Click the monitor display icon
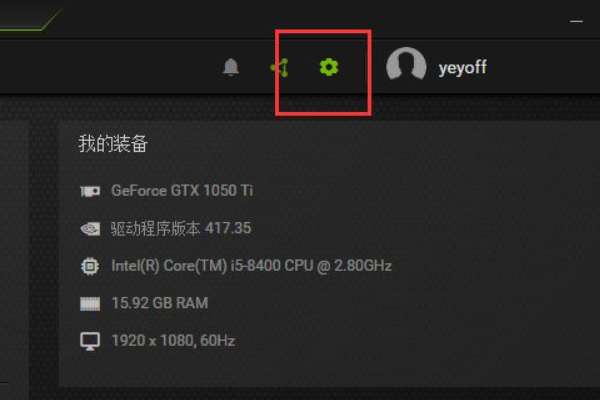The width and height of the screenshot is (600, 400). tap(90, 341)
